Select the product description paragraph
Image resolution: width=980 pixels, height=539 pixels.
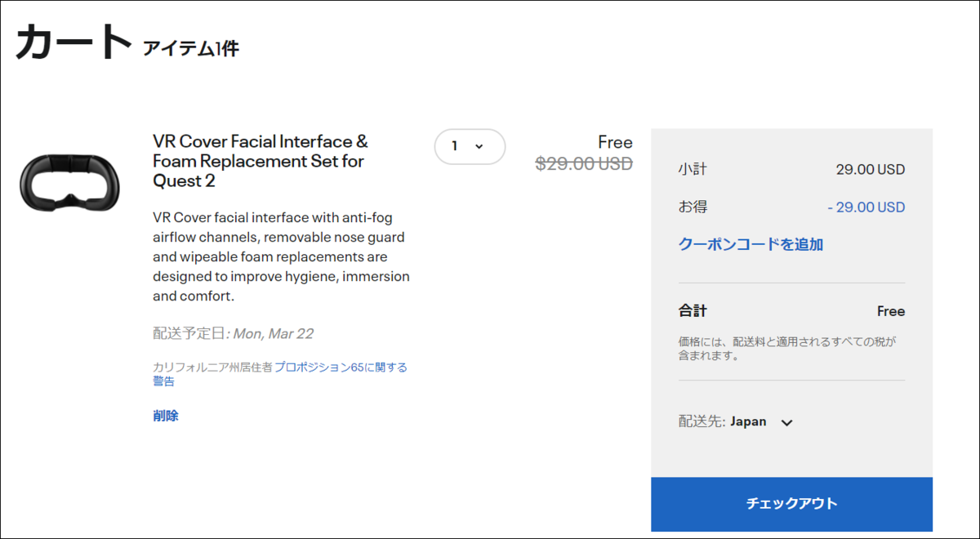point(281,256)
